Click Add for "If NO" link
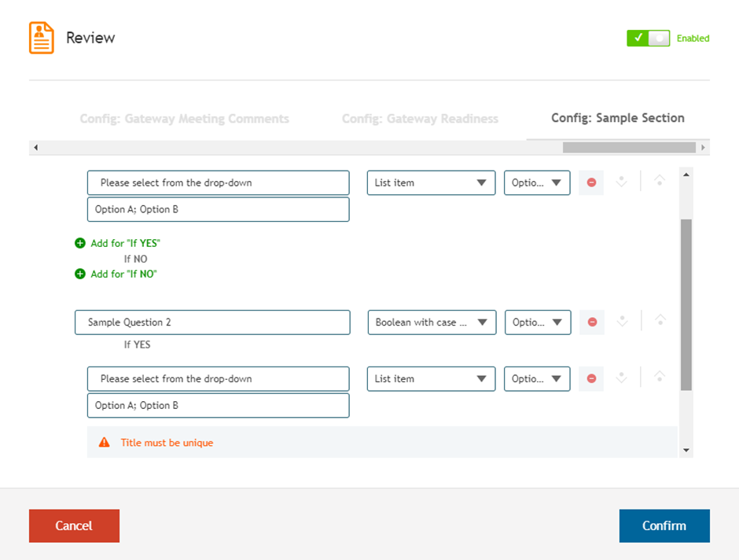Screen dimensions: 739x560 click(123, 274)
